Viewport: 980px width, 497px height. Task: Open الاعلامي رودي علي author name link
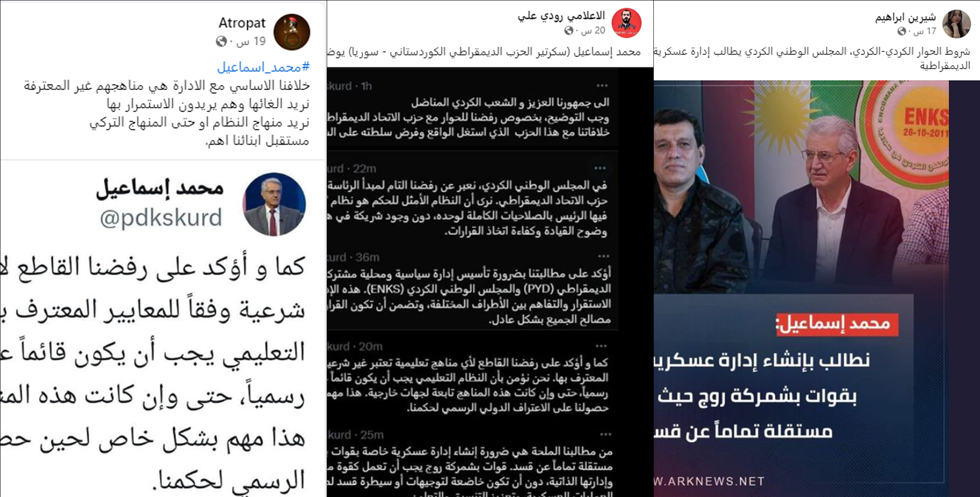pos(561,15)
